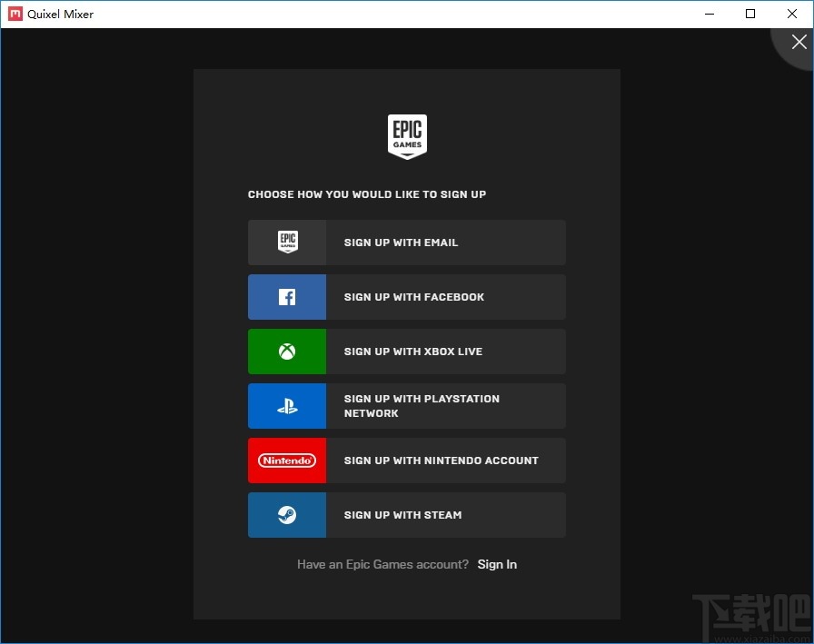Click the Facebook logo icon
The image size is (814, 644).
click(x=287, y=297)
